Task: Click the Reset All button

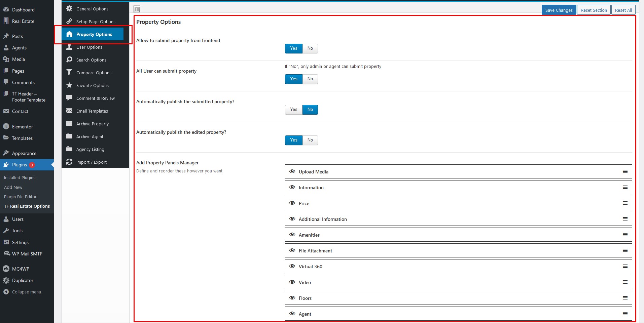Action: tap(623, 10)
